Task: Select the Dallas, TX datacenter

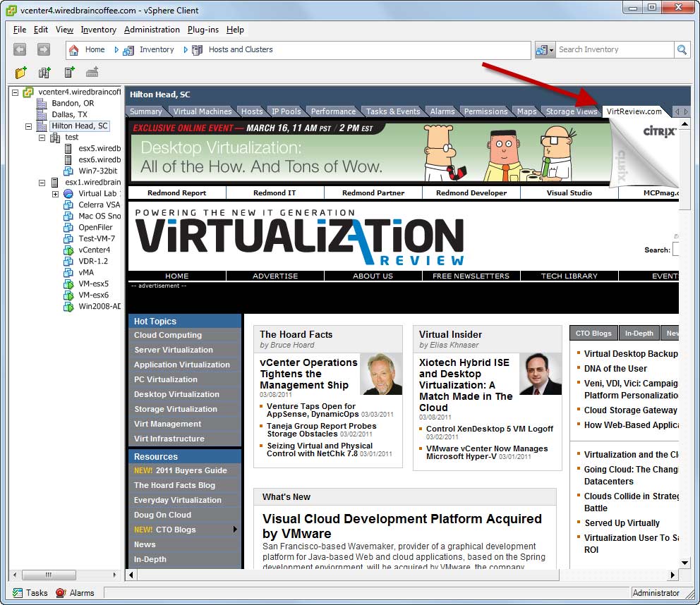Action: pyautogui.click(x=69, y=114)
